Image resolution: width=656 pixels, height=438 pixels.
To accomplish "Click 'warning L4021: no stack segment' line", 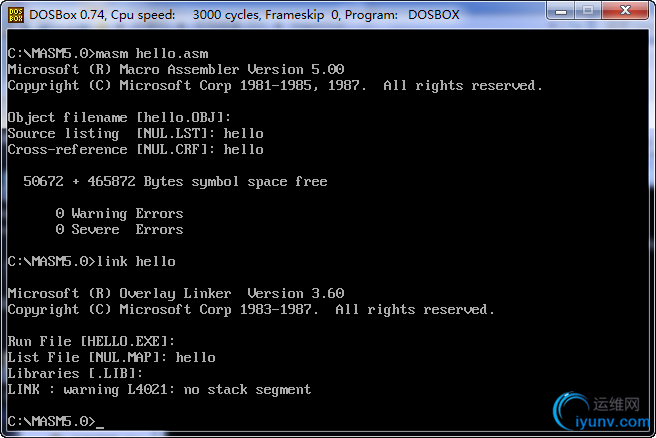I will point(159,389).
